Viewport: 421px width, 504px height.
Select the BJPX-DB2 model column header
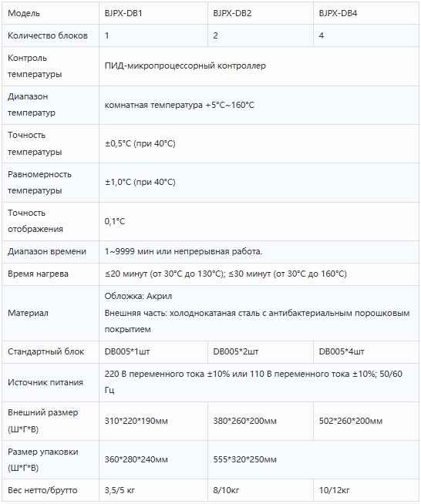click(x=261, y=13)
